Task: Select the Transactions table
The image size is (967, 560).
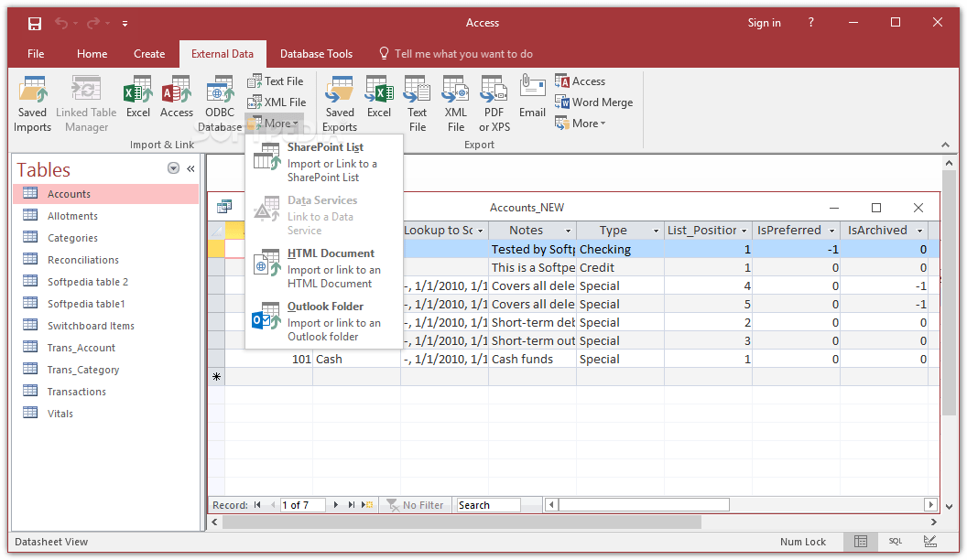Action: point(106,392)
